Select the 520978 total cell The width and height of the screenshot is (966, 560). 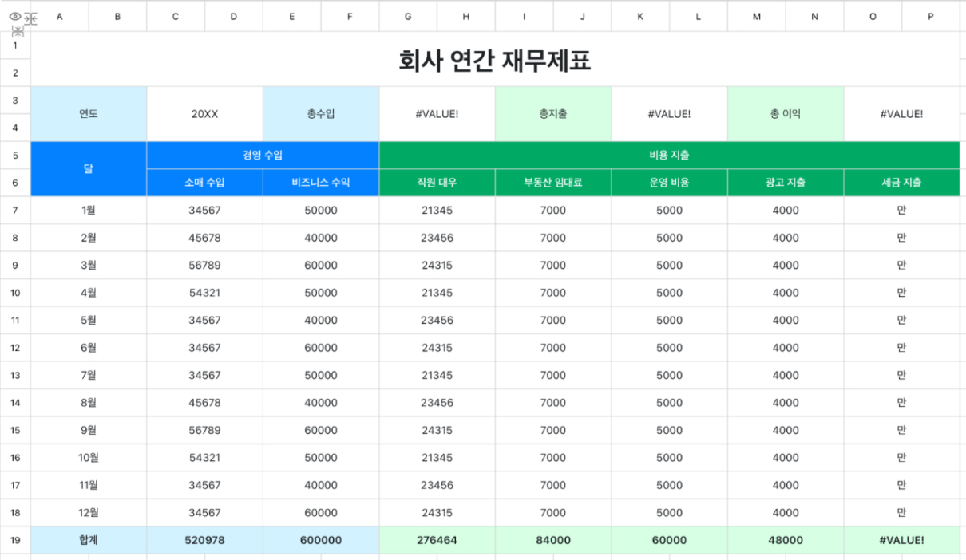pos(205,540)
